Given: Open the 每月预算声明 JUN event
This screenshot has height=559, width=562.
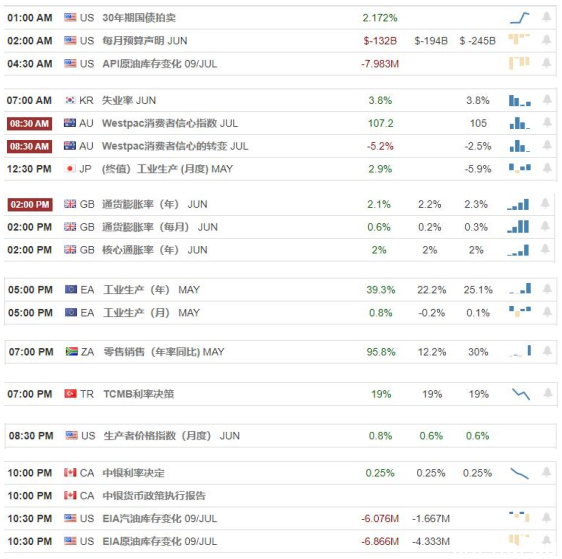Looking at the screenshot, I should point(145,40).
